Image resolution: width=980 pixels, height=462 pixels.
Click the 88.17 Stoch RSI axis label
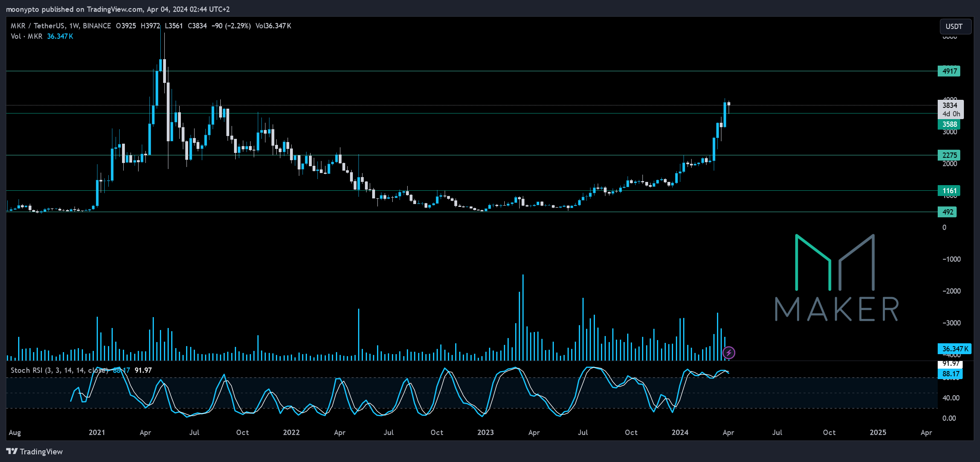coord(950,374)
